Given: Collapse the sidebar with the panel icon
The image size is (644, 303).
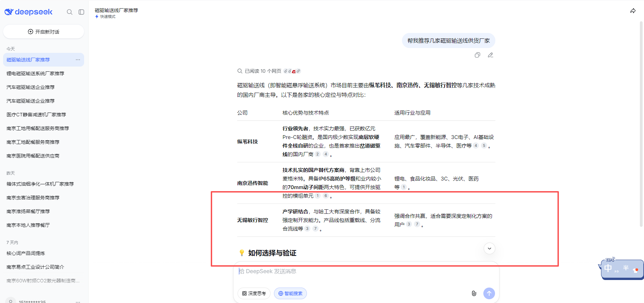Looking at the screenshot, I should (x=81, y=12).
